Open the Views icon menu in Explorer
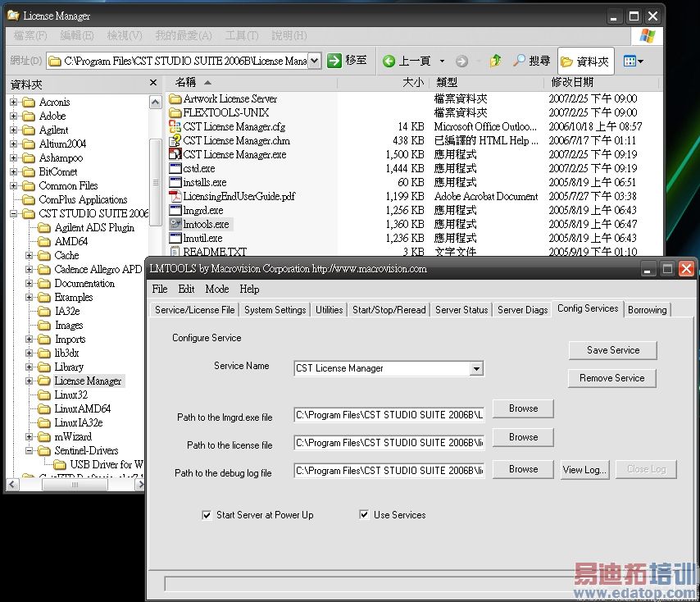700x602 pixels. [x=633, y=62]
